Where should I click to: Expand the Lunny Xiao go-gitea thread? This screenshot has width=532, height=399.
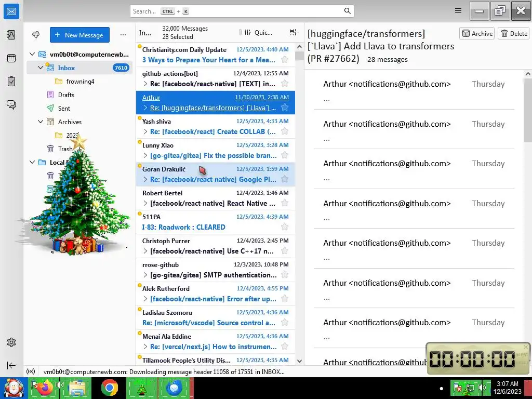click(x=145, y=155)
